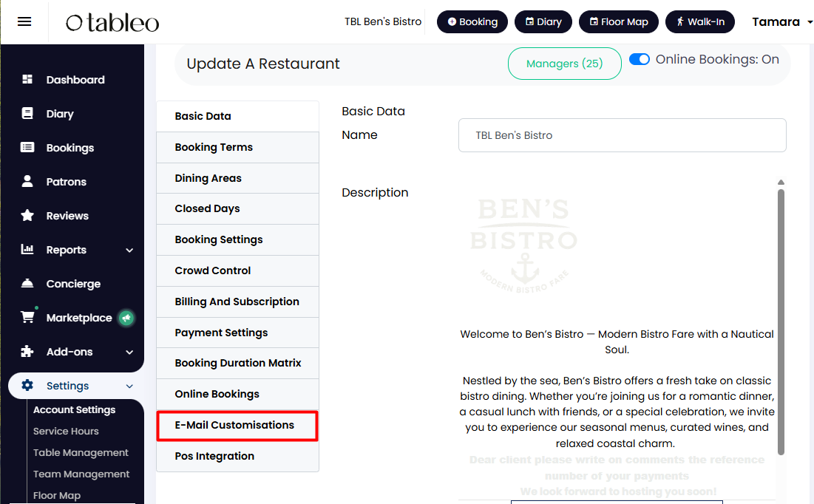The width and height of the screenshot is (814, 504).
Task: Select the Booking Settings tab
Action: click(238, 239)
